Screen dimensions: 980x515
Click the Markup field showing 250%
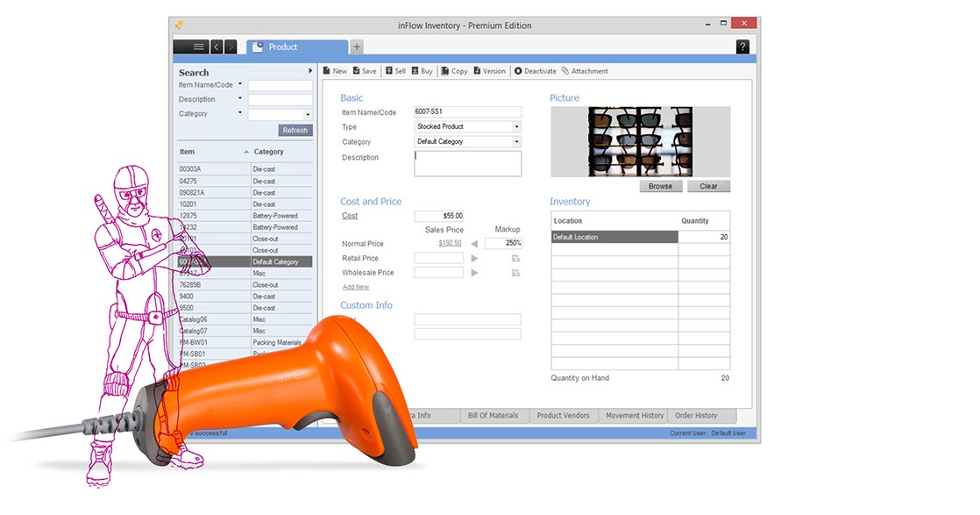coord(503,243)
